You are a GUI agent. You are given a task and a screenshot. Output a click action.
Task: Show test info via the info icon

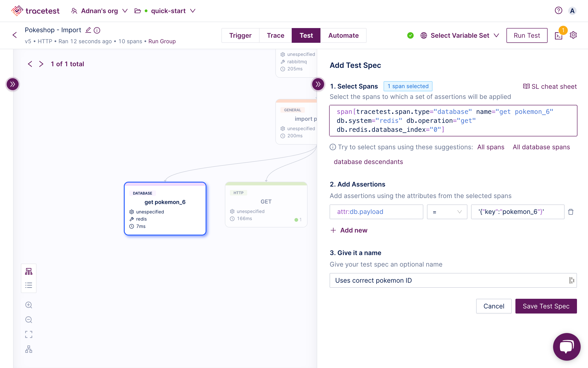coord(97,30)
